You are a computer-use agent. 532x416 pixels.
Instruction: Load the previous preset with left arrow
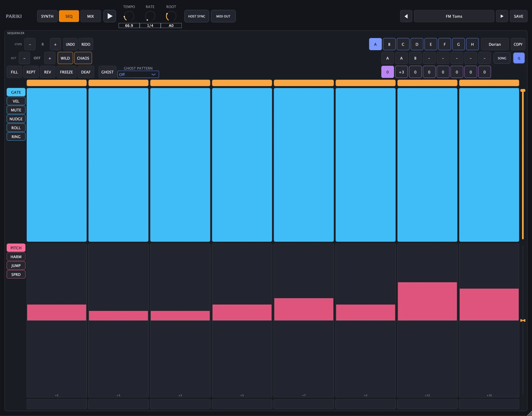(x=406, y=16)
